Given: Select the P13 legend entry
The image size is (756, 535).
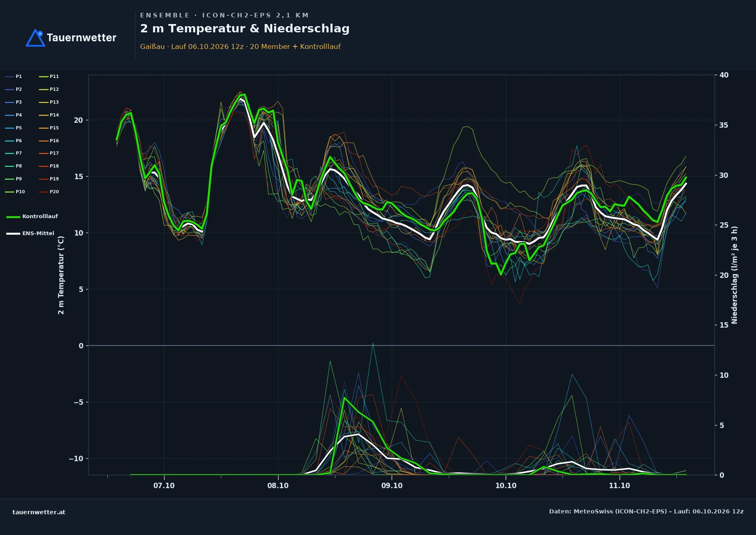Looking at the screenshot, I should [49, 102].
